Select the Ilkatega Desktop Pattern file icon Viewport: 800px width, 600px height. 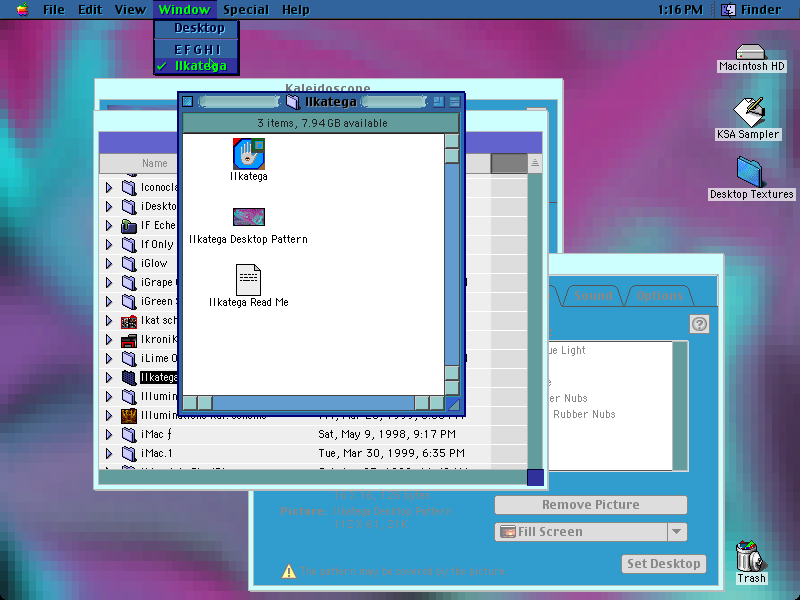coord(248,217)
